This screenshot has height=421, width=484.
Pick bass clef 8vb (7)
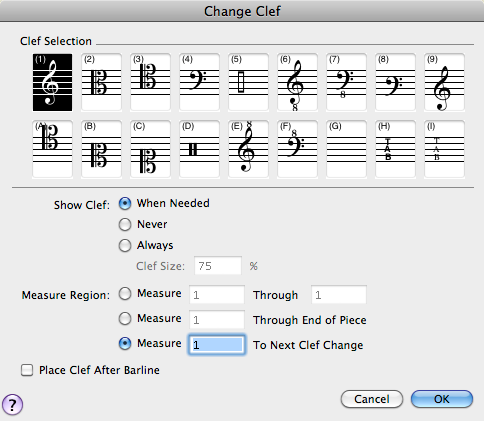point(346,82)
